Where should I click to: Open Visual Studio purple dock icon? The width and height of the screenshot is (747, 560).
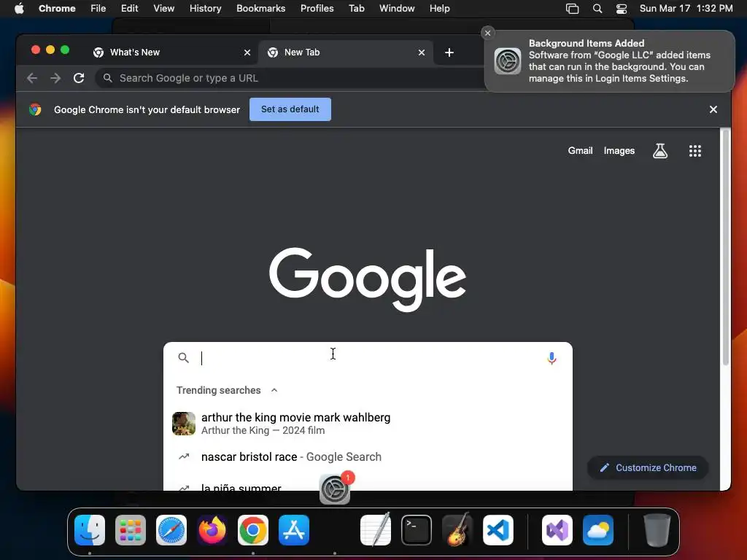coord(557,530)
